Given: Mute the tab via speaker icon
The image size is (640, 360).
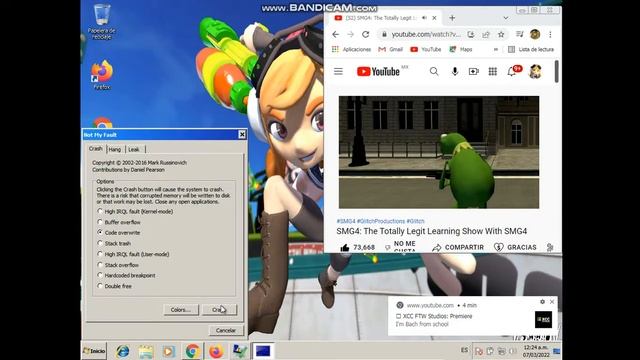Looking at the screenshot, I should point(424,18).
